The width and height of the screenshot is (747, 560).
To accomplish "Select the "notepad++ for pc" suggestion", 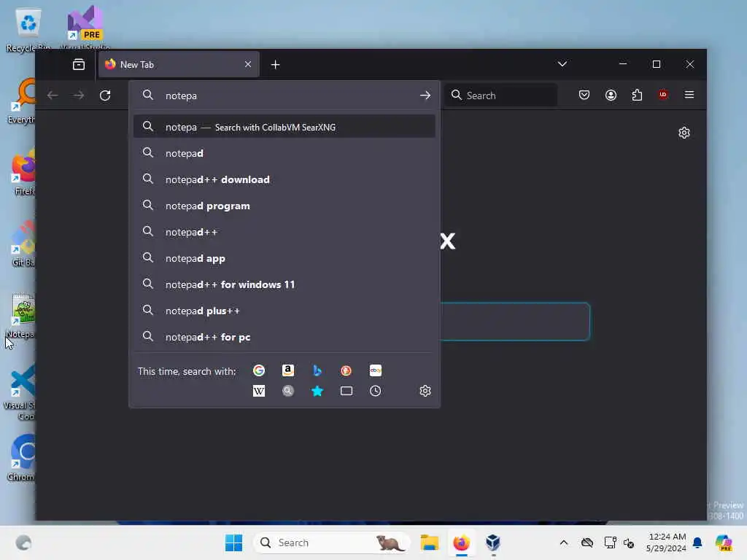I will pos(285,337).
